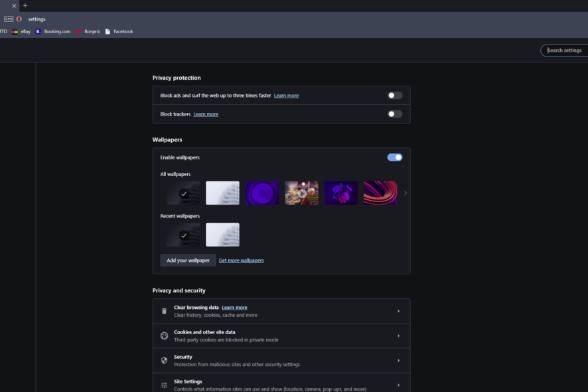Show next wallpapers with the right arrow
Image resolution: width=588 pixels, height=392 pixels.
click(x=405, y=193)
